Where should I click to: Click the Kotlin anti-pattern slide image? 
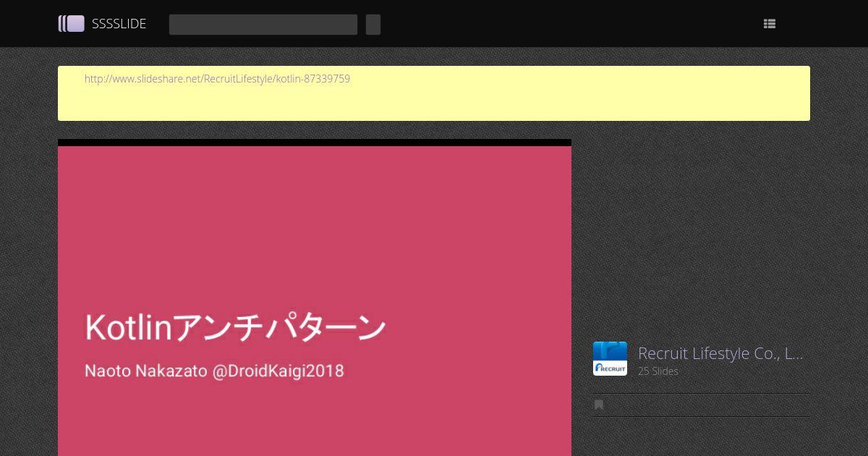point(315,300)
